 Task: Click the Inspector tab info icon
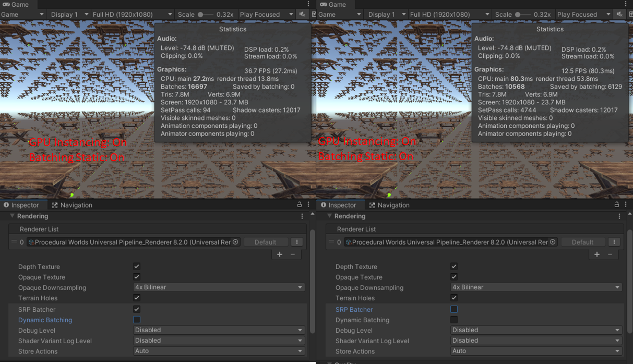[x=5, y=204]
